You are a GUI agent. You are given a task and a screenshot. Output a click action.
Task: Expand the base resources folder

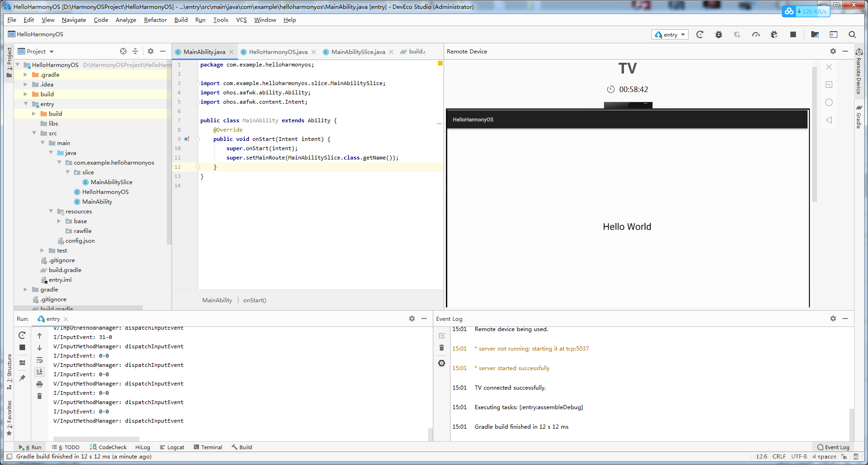pyautogui.click(x=59, y=221)
